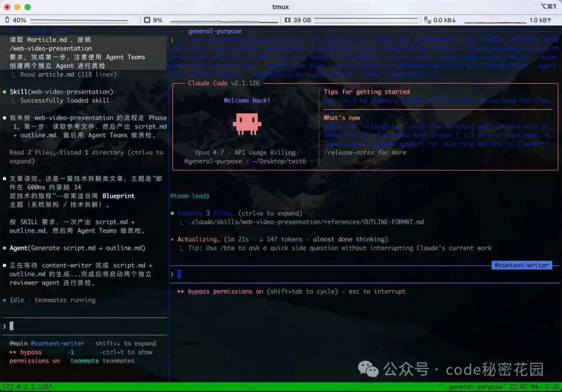Click the 0.0 kB↓ download rate
Viewport: 562px width, 392px height.
[444, 20]
